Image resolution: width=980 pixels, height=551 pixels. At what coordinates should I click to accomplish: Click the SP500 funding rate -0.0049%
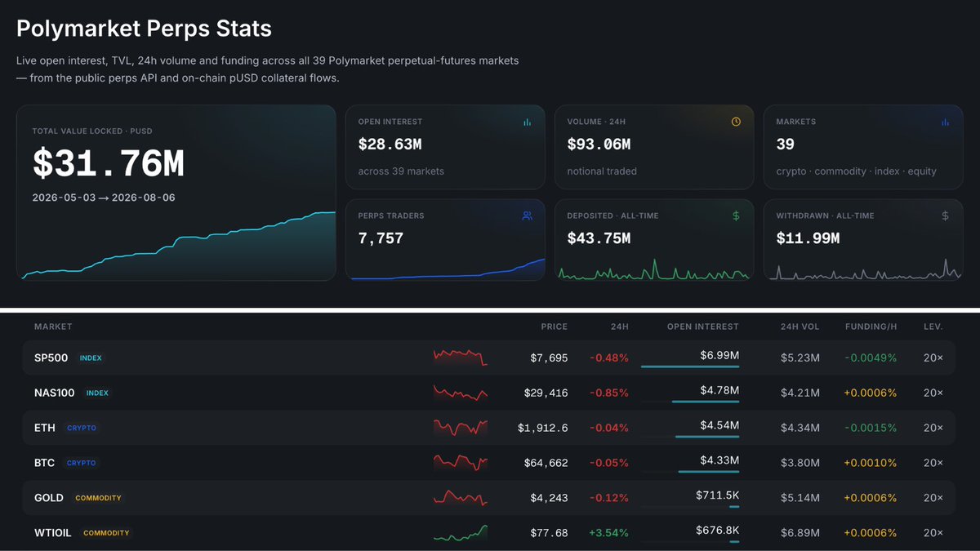click(x=871, y=358)
